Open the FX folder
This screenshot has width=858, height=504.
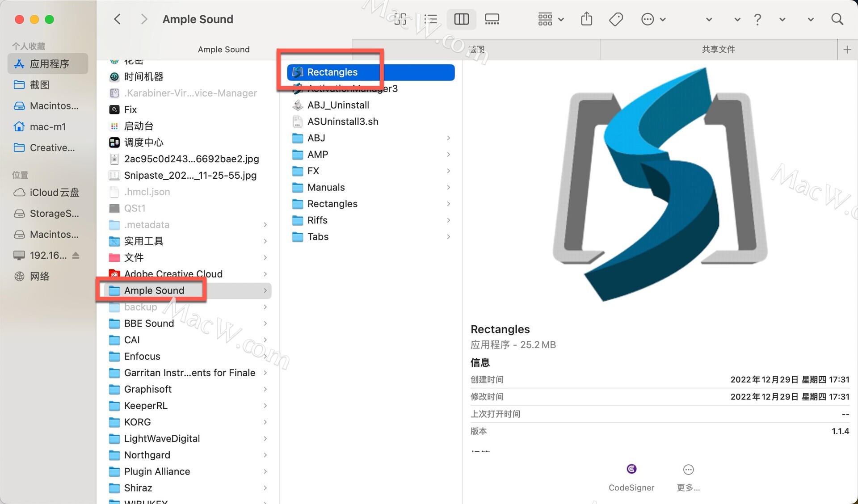click(x=371, y=171)
